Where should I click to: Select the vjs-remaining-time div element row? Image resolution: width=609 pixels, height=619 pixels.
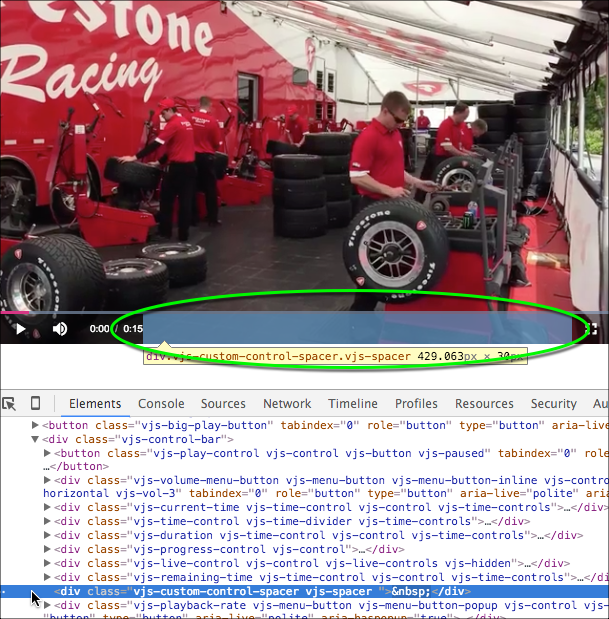[x=300, y=577]
